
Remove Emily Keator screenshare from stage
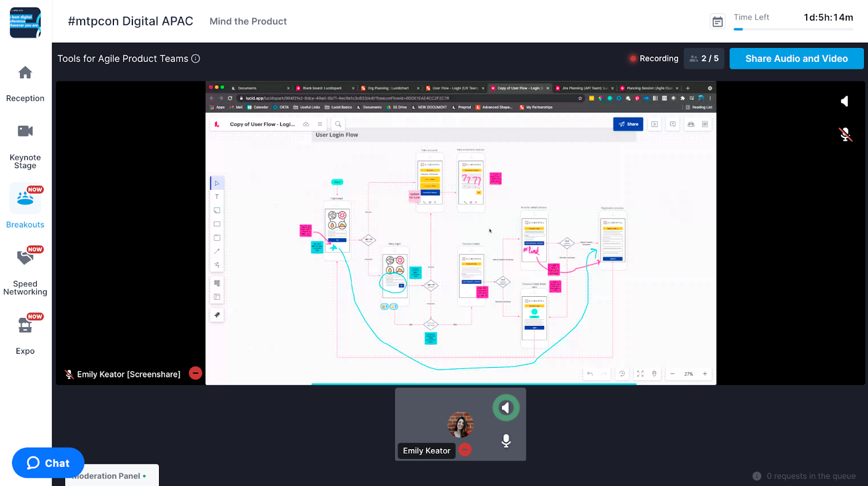tap(195, 373)
